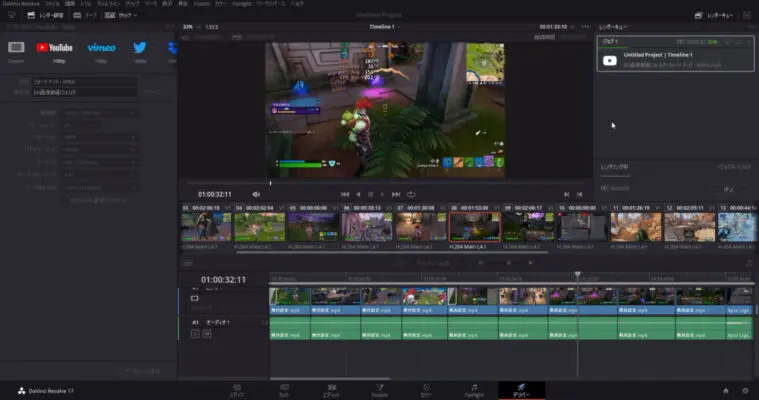Viewport: 759px width, 400px height.
Task: Select the YouTube render preset
Action: tap(54, 47)
